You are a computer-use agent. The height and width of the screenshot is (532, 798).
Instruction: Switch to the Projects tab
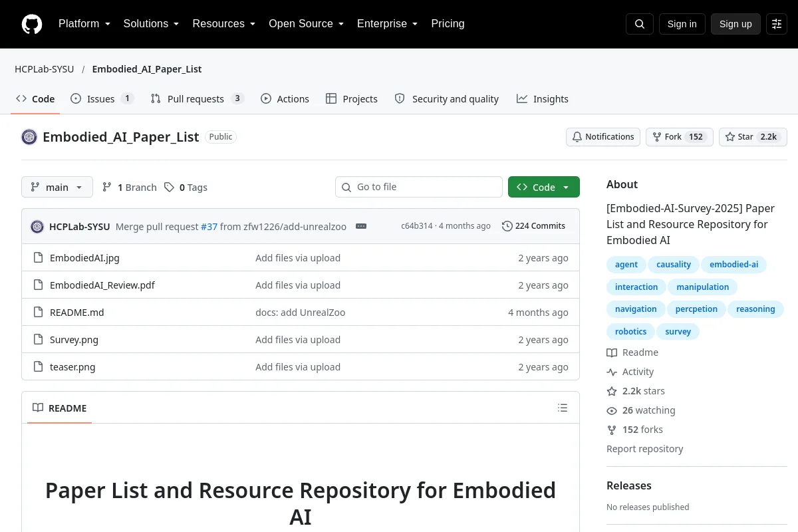point(352,99)
